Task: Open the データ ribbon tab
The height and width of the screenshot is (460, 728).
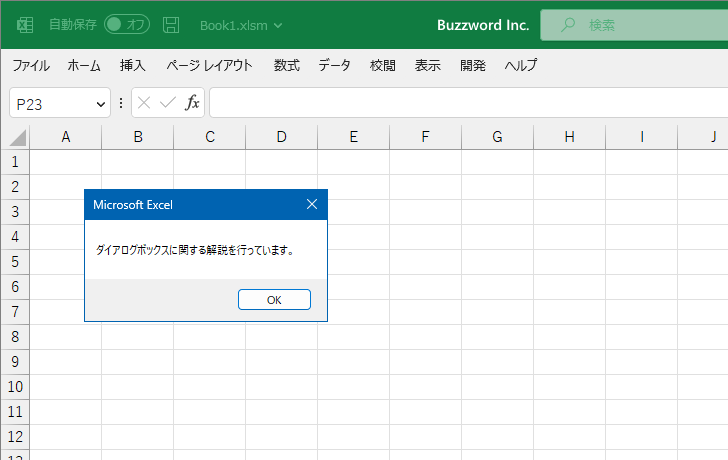Action: (334, 65)
